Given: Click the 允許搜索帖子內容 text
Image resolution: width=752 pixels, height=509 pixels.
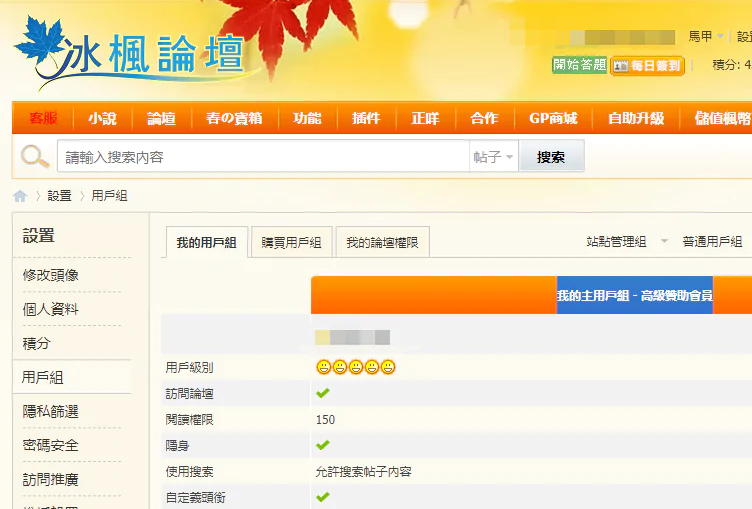Looking at the screenshot, I should [364, 472].
